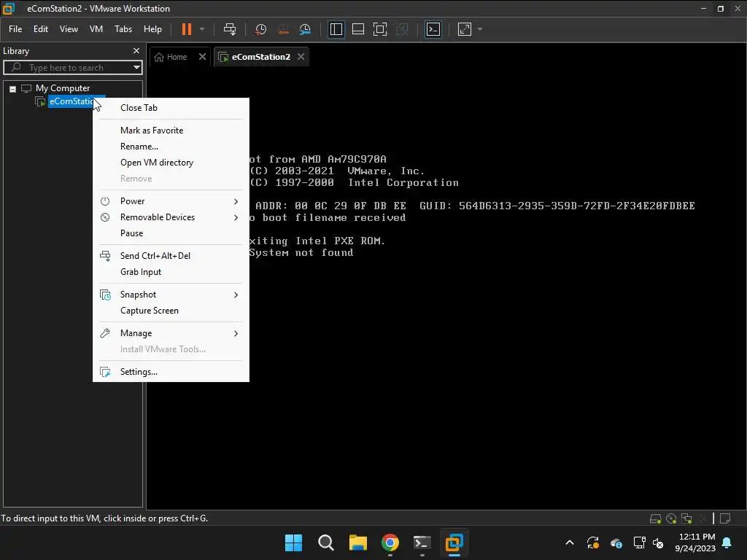Close the Library panel
The width and height of the screenshot is (747, 560).
pyautogui.click(x=136, y=51)
